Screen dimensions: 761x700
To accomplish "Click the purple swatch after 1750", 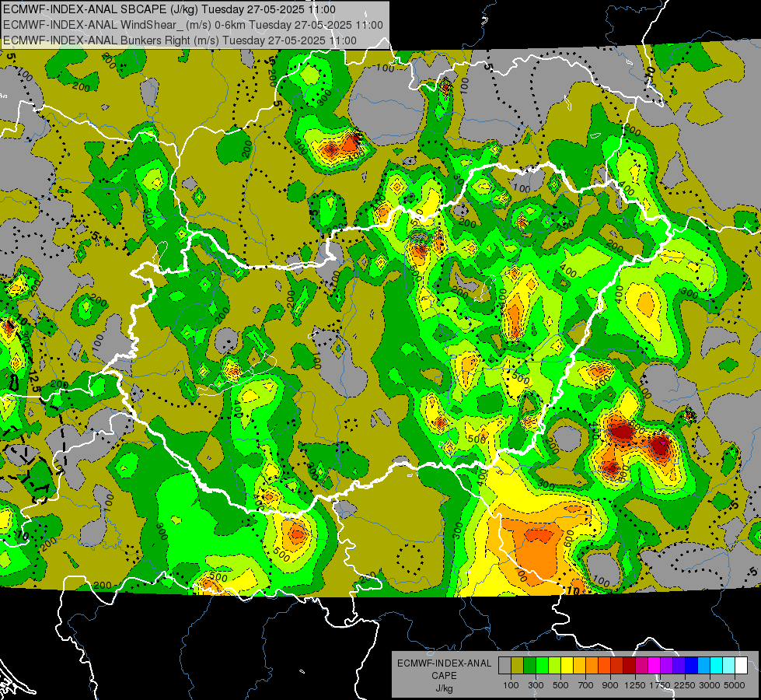I will coord(667,666).
